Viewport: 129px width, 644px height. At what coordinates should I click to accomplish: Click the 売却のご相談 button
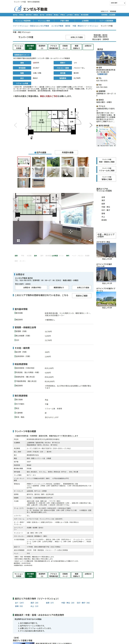[82, 296]
